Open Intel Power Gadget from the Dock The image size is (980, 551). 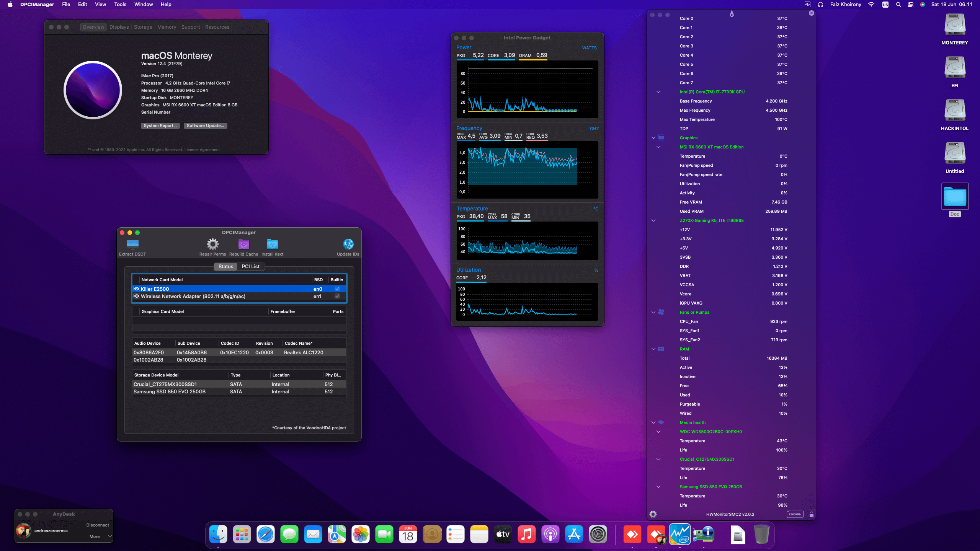(680, 534)
